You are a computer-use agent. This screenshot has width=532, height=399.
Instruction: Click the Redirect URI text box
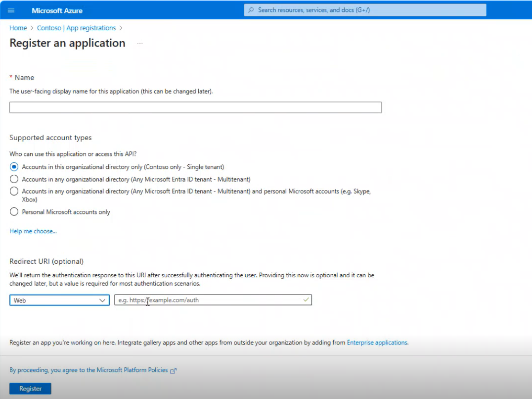tap(208, 300)
